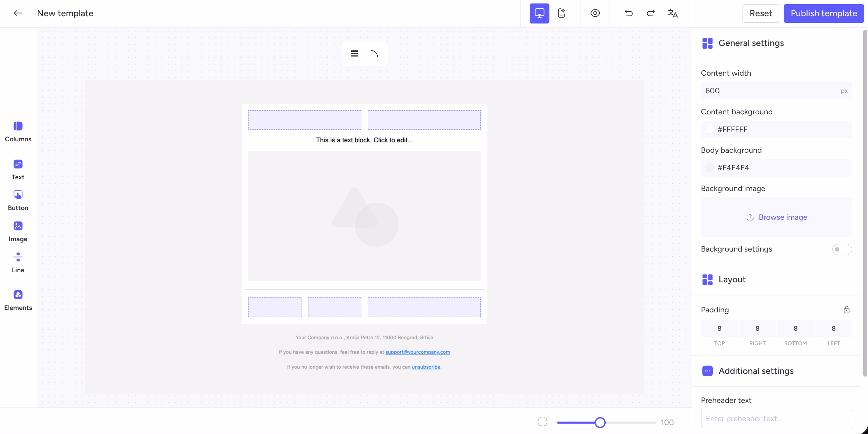Click the layers list icon above canvas

355,54
